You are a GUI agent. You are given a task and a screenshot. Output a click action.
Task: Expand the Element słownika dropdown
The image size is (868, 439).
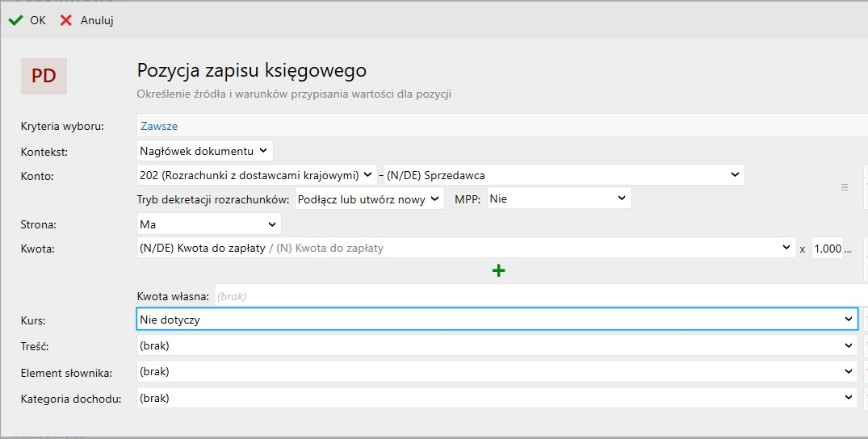[x=496, y=372]
